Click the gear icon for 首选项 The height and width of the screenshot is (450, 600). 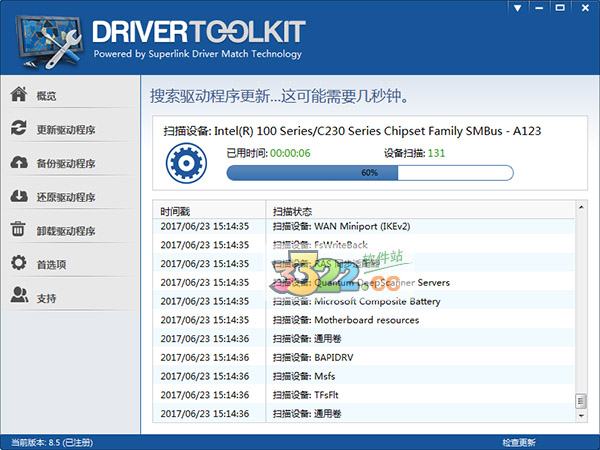tap(18, 264)
